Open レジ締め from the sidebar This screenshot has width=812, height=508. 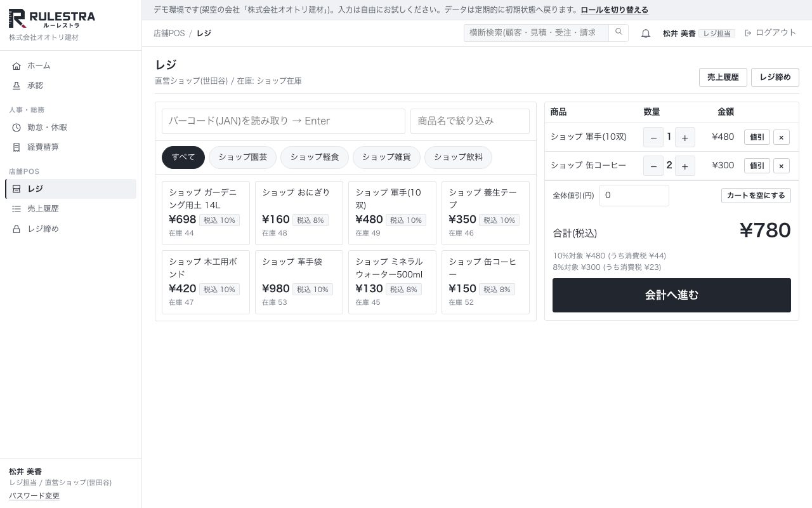point(70,229)
